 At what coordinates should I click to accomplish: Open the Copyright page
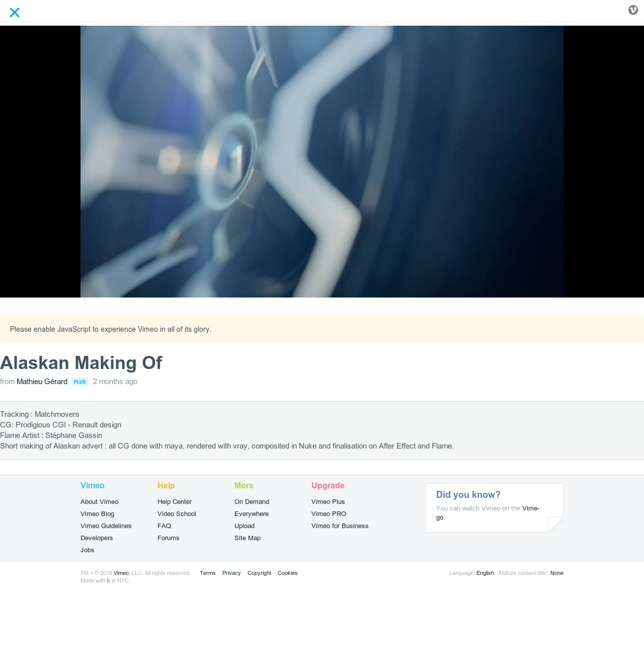(x=259, y=573)
